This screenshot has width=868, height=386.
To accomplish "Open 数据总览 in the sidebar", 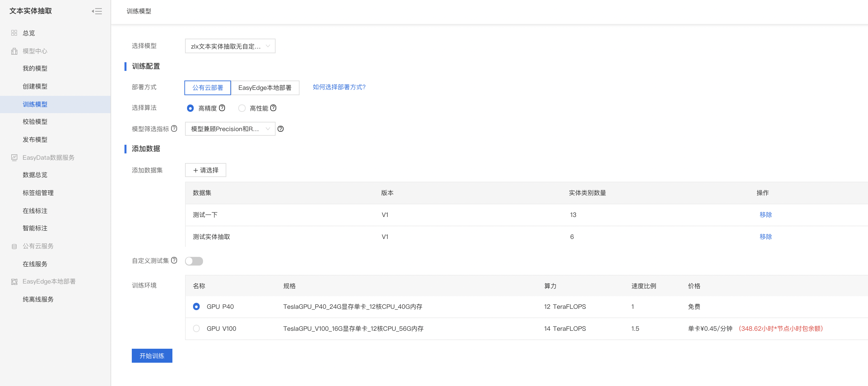I will pos(35,175).
